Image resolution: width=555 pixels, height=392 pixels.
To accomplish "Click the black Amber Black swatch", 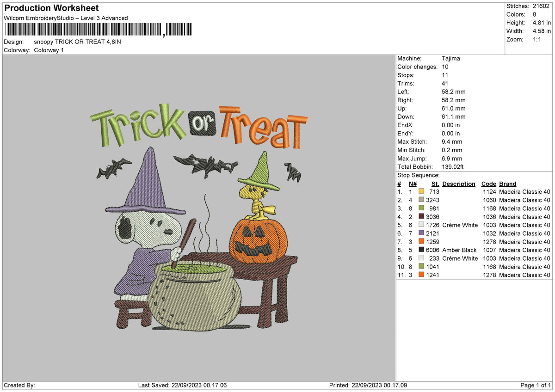I will pyautogui.click(x=421, y=250).
